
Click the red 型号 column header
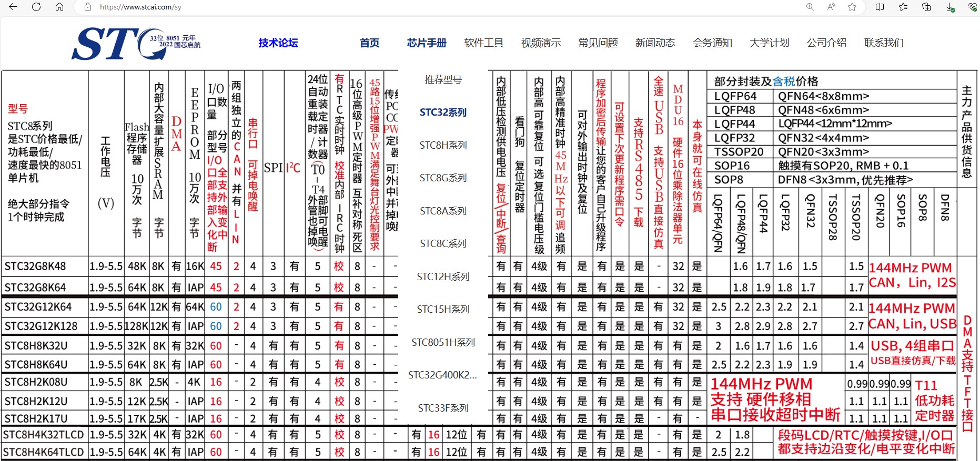tap(17, 109)
